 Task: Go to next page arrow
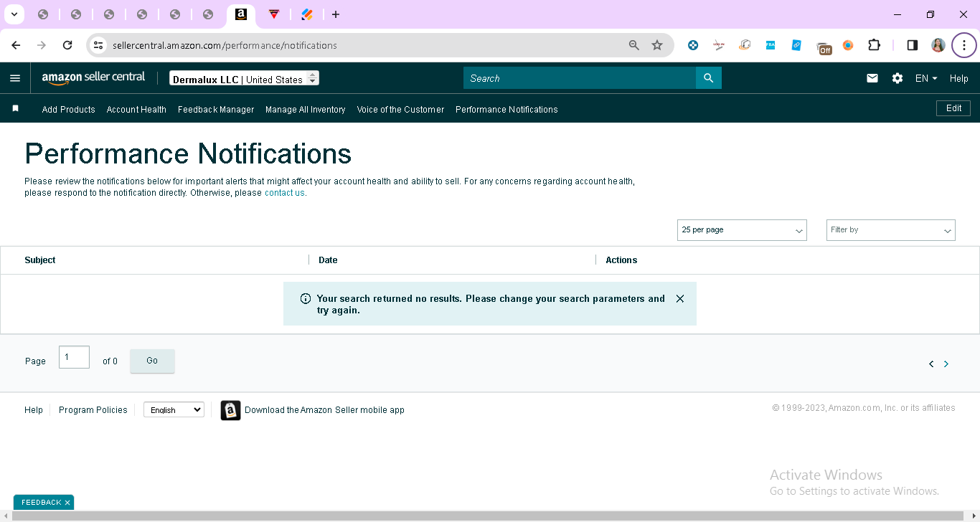[x=946, y=364]
